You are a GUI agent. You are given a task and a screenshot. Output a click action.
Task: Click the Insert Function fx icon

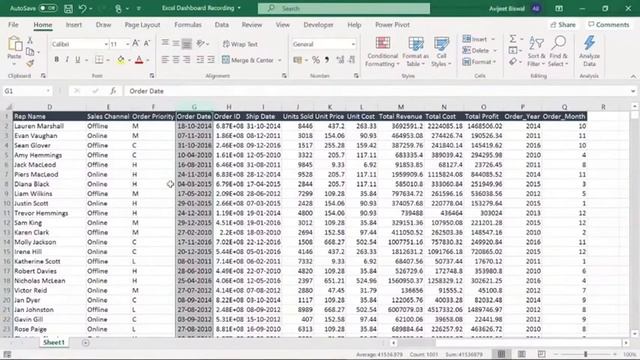tap(113, 91)
